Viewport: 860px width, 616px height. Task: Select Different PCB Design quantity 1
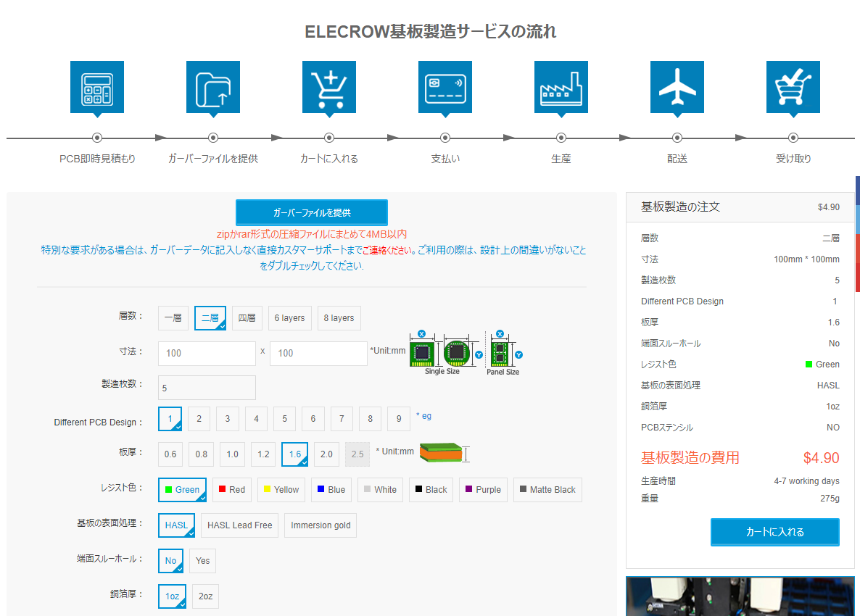170,419
